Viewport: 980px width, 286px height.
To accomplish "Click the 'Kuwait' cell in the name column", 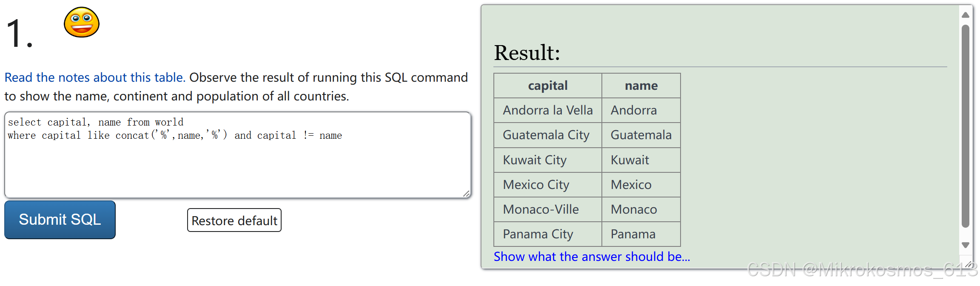I will [x=630, y=160].
